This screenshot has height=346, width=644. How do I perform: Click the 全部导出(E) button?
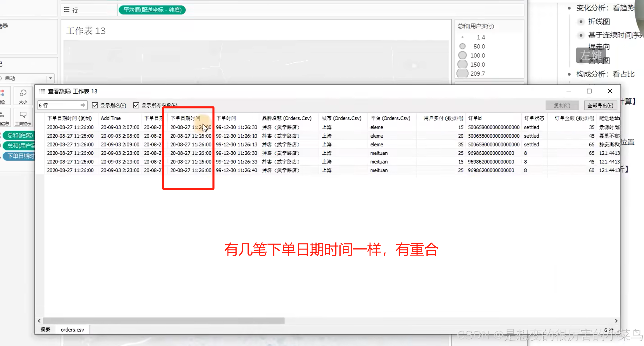(x=600, y=105)
